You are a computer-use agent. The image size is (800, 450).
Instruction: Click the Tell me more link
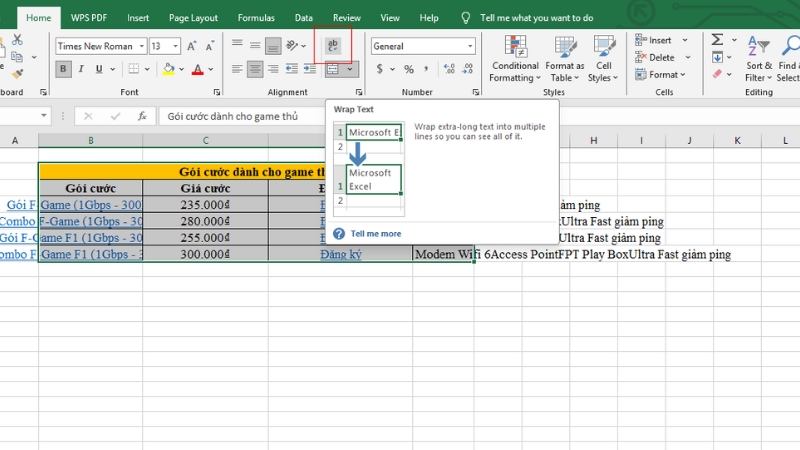[375, 234]
